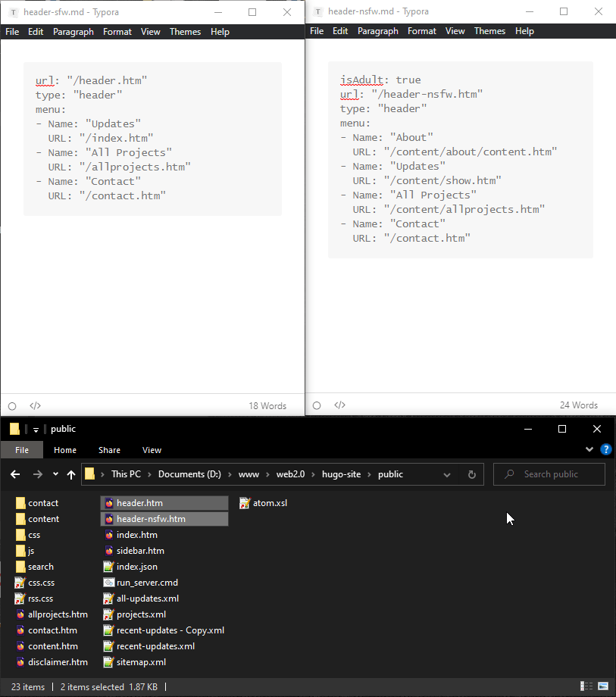Viewport: 616px width, 697px height.
Task: Select the css folder
Action: 34,535
